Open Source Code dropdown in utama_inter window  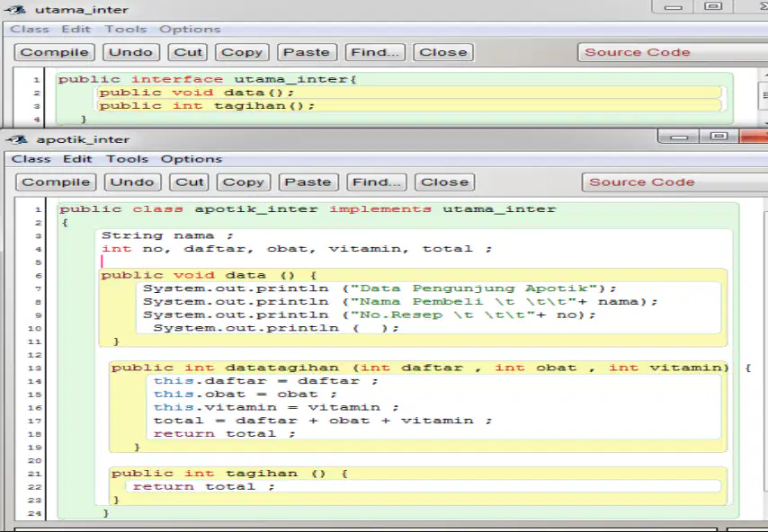click(673, 52)
